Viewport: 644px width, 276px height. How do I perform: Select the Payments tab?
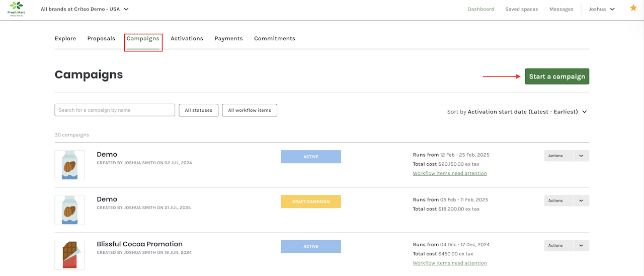coord(228,38)
